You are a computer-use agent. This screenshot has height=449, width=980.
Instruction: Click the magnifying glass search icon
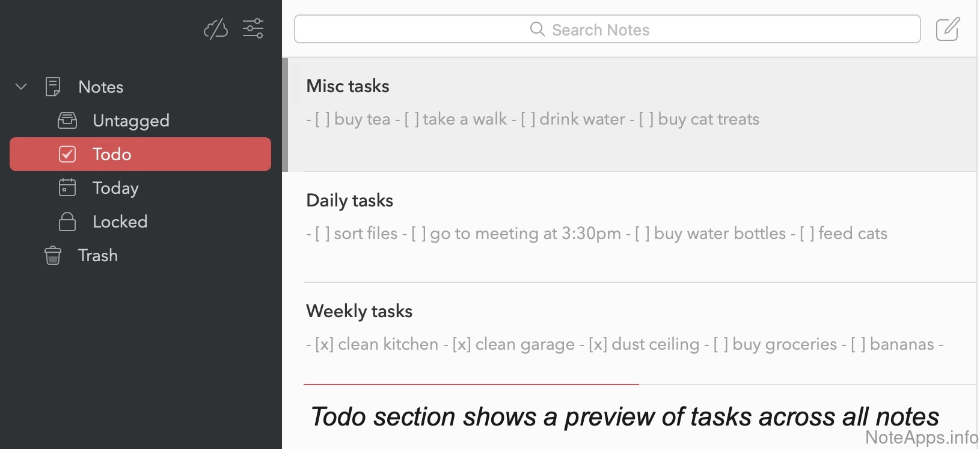(537, 29)
